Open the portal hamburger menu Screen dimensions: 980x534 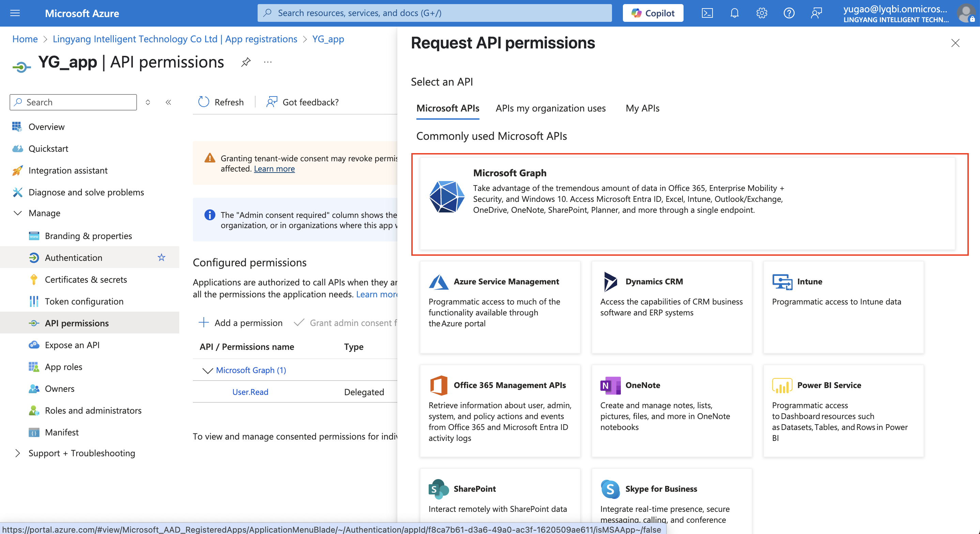click(15, 13)
